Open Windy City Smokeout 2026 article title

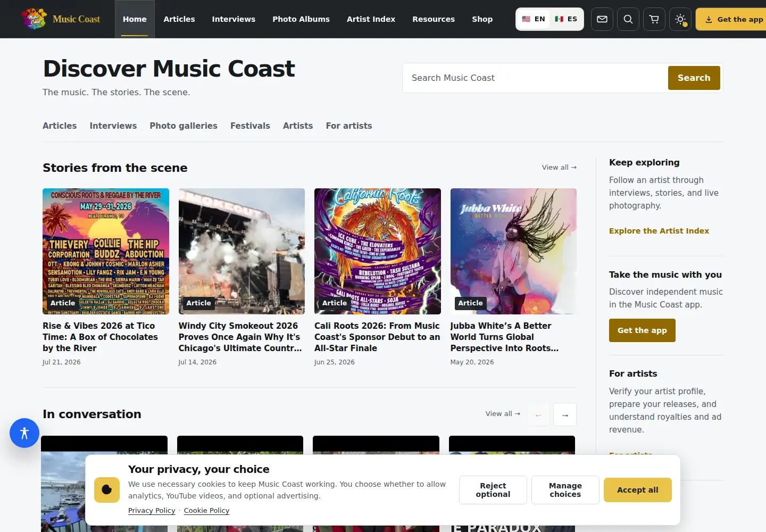(240, 337)
